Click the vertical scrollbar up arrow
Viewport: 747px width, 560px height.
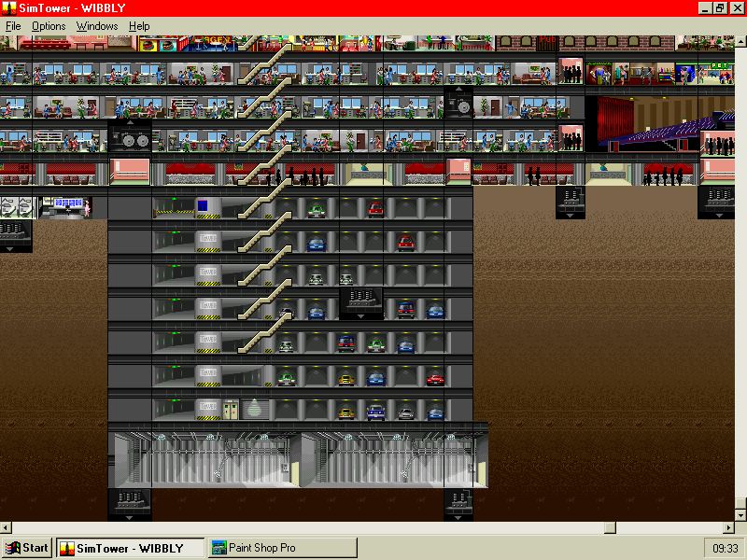[740, 41]
